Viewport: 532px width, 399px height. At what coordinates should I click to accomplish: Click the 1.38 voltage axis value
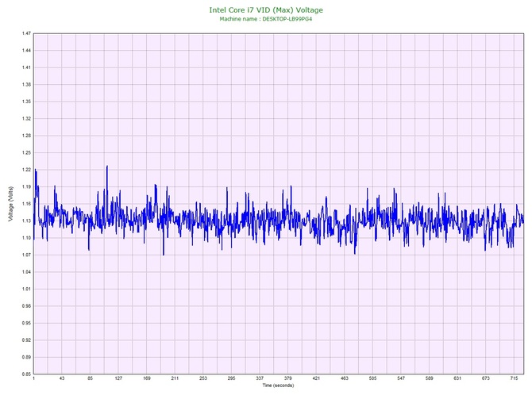pos(26,84)
